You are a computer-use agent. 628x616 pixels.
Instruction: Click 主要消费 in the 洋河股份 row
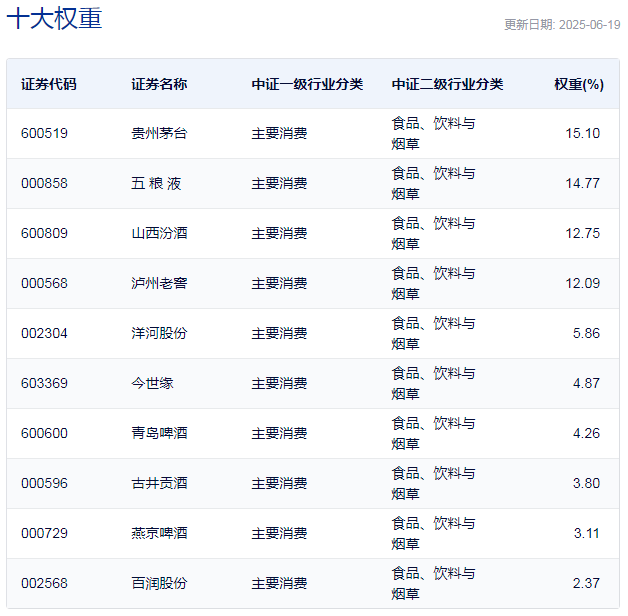coord(279,333)
